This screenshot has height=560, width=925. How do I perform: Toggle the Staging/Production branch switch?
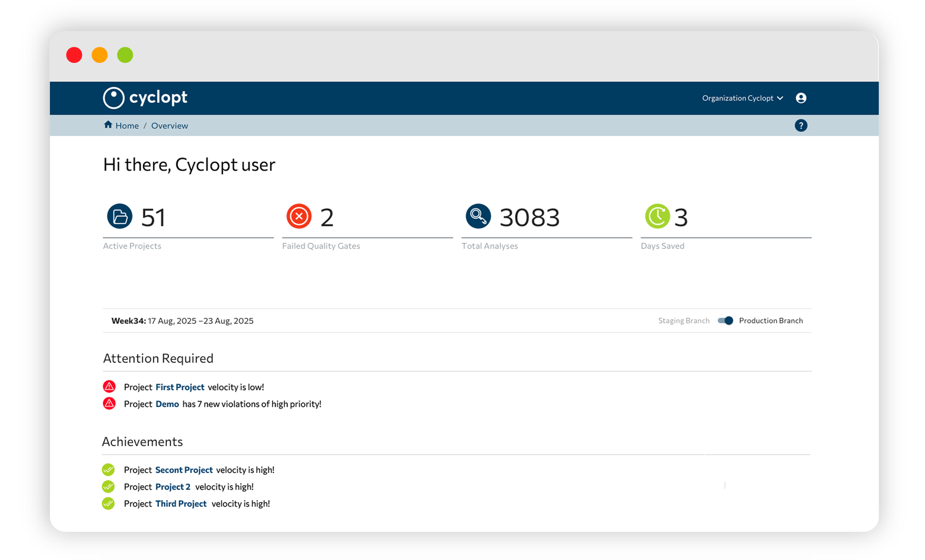point(725,320)
